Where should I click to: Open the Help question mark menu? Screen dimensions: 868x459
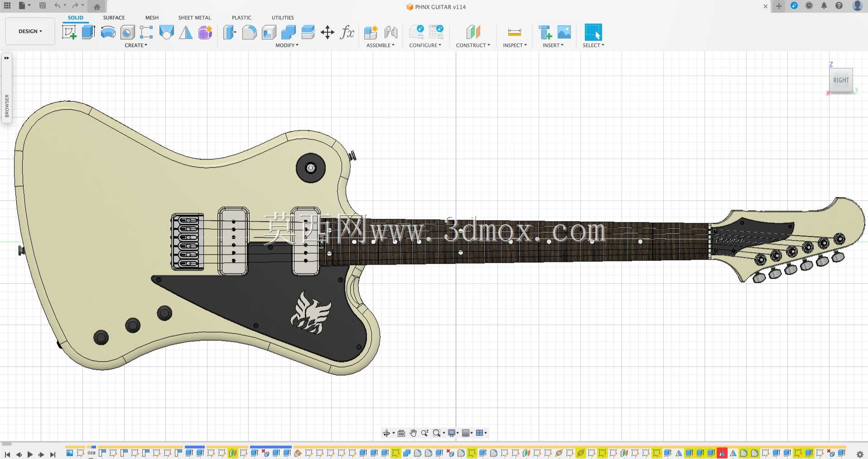(839, 6)
